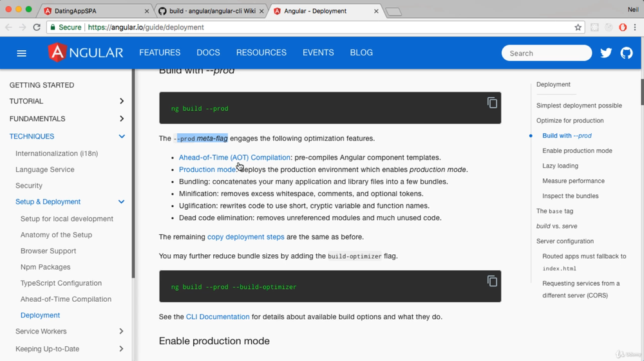Open Angular's GitHub repository icon
Screen dimensions: 644x361
click(627, 53)
